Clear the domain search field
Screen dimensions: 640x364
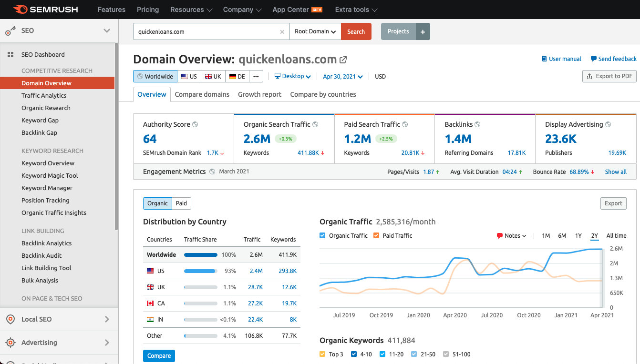pyautogui.click(x=282, y=32)
